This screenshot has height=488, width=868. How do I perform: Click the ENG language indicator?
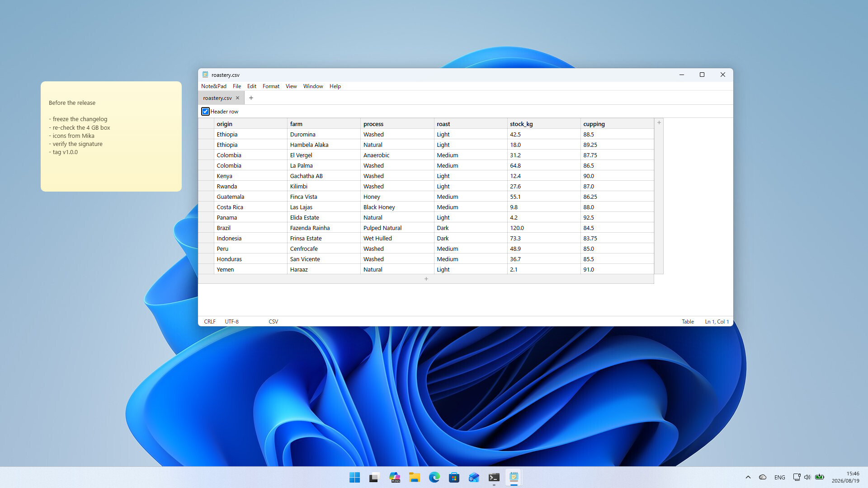click(x=779, y=477)
